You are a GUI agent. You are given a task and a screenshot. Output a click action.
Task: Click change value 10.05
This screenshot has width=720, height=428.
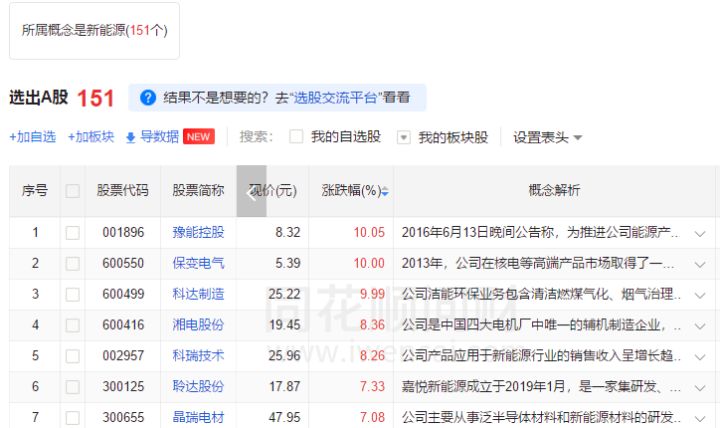369,232
